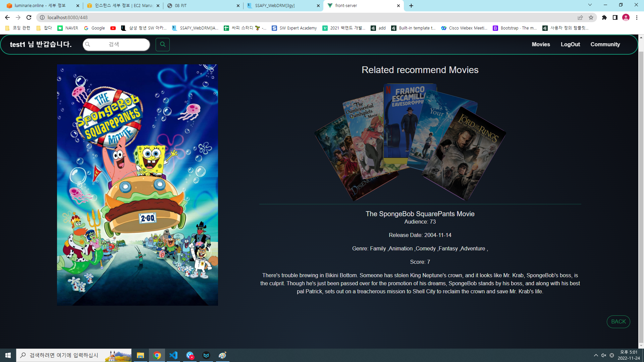Open File Explorer from taskbar
The image size is (644, 362).
141,355
